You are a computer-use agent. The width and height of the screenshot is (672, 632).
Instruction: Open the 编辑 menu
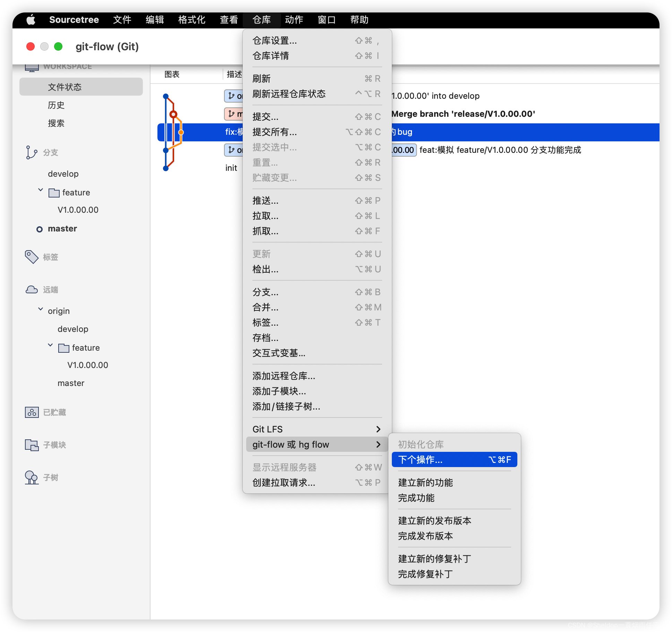pos(155,20)
